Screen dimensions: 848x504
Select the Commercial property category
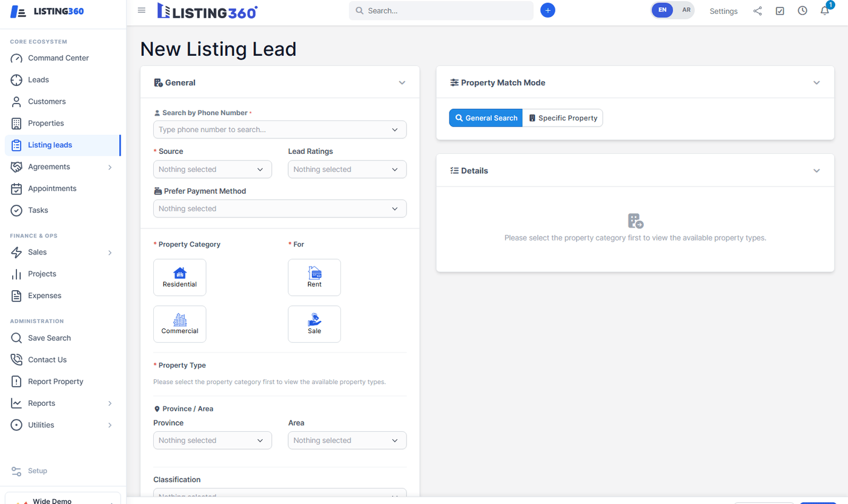(x=180, y=324)
